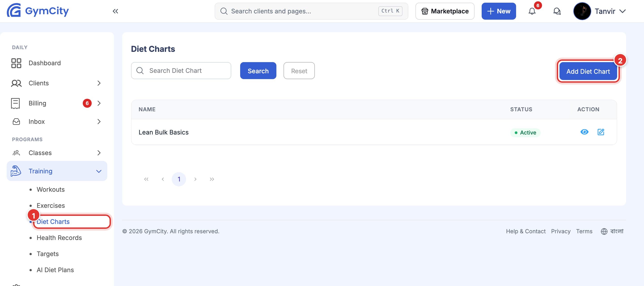Open Workouts in the sidebar
The height and width of the screenshot is (286, 644).
pyautogui.click(x=51, y=189)
